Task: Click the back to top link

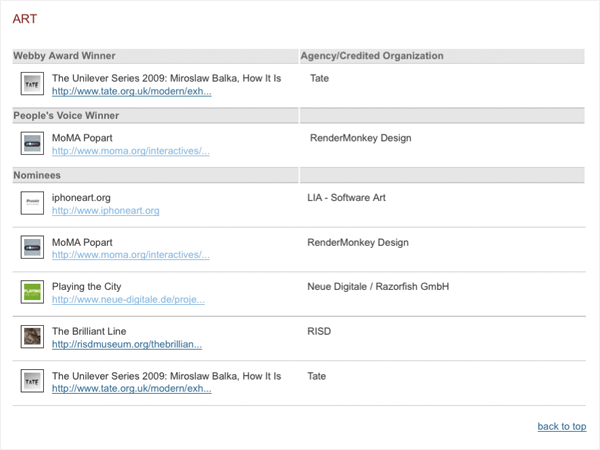Action: click(562, 426)
